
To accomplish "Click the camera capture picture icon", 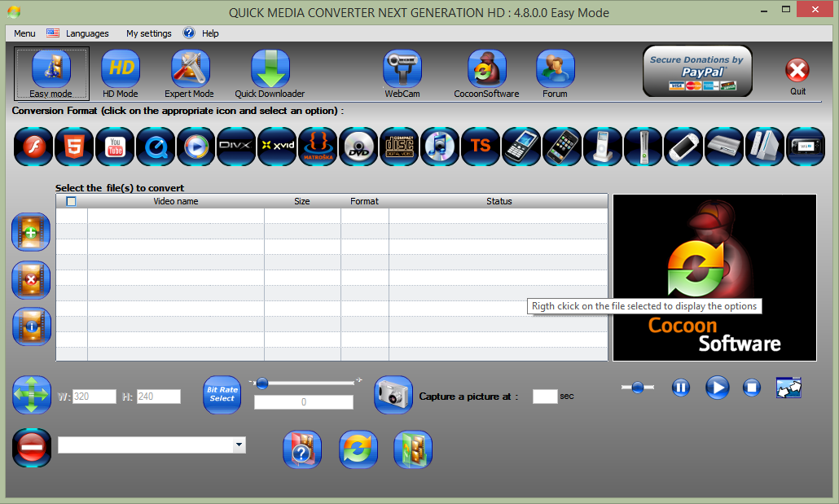I will click(393, 395).
